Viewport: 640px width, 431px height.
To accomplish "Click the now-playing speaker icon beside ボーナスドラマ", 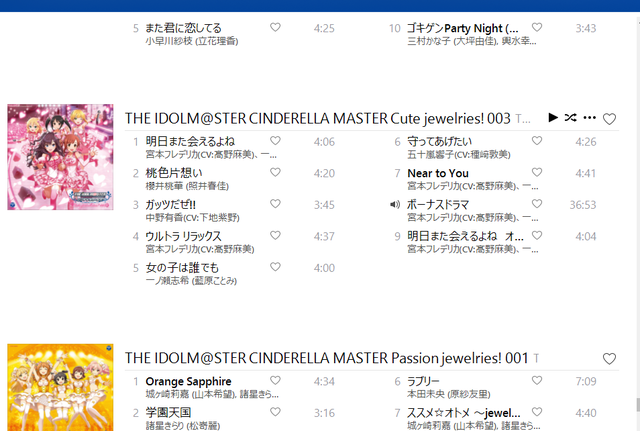I will pyautogui.click(x=395, y=204).
